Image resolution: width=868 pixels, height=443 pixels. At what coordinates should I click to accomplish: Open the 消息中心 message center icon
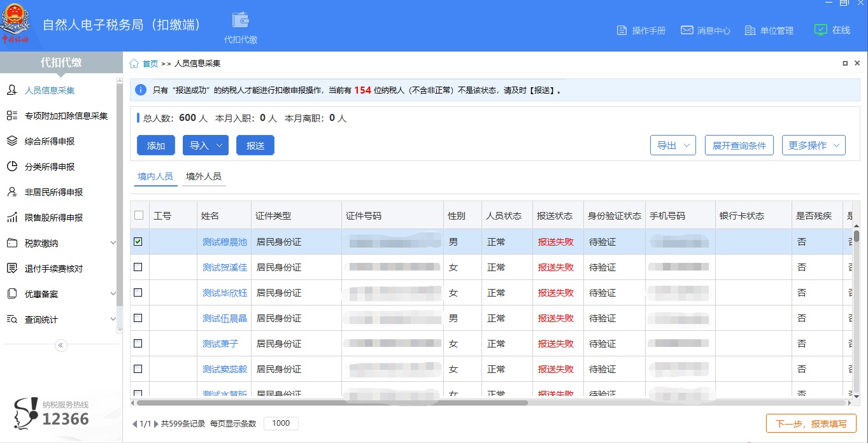click(x=687, y=29)
